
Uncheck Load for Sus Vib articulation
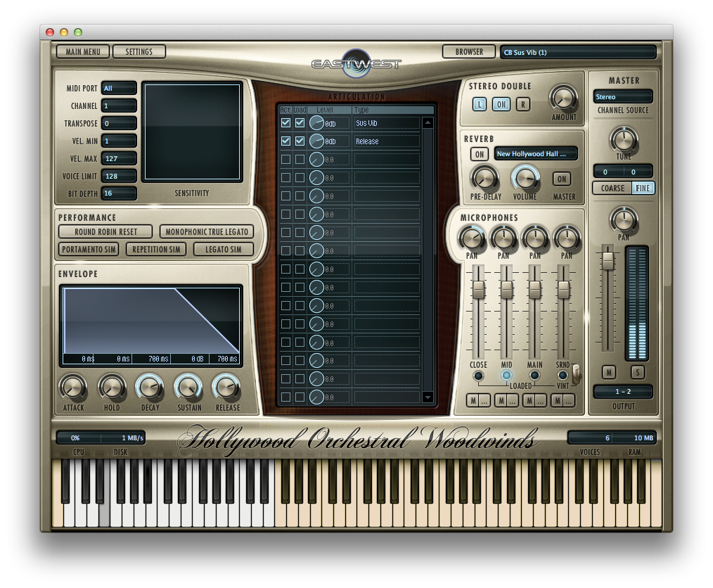300,123
